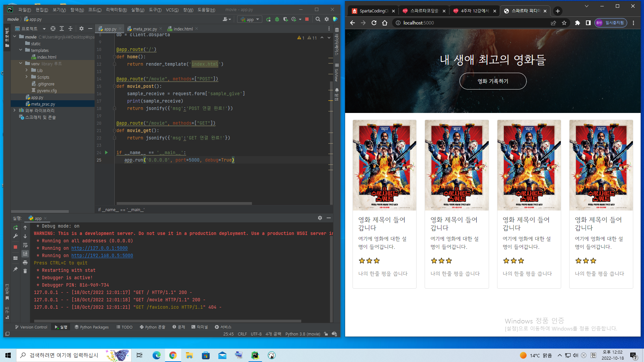The height and width of the screenshot is (362, 644).
Task: Open the TODO tool tab
Action: [x=124, y=327]
